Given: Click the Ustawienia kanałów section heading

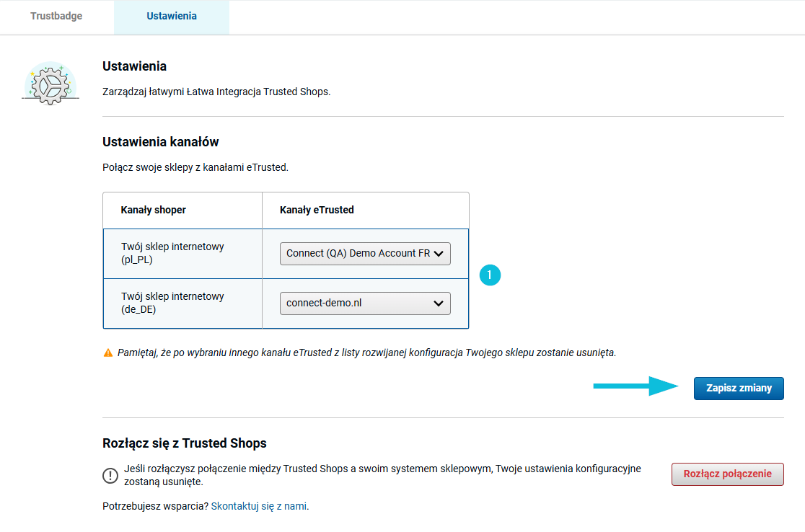Looking at the screenshot, I should click(161, 142).
